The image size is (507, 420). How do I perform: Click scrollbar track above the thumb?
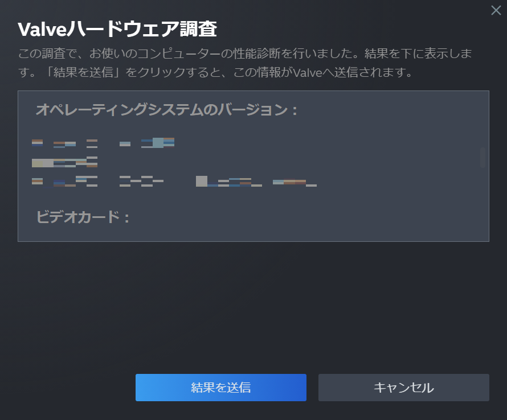483,120
